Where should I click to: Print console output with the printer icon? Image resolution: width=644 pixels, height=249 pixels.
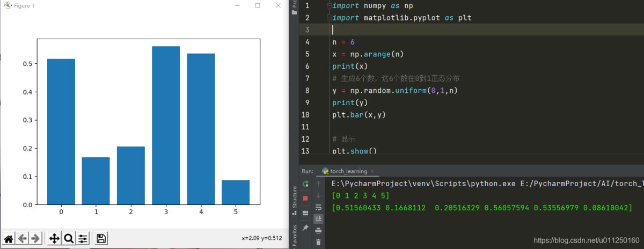pos(318,231)
